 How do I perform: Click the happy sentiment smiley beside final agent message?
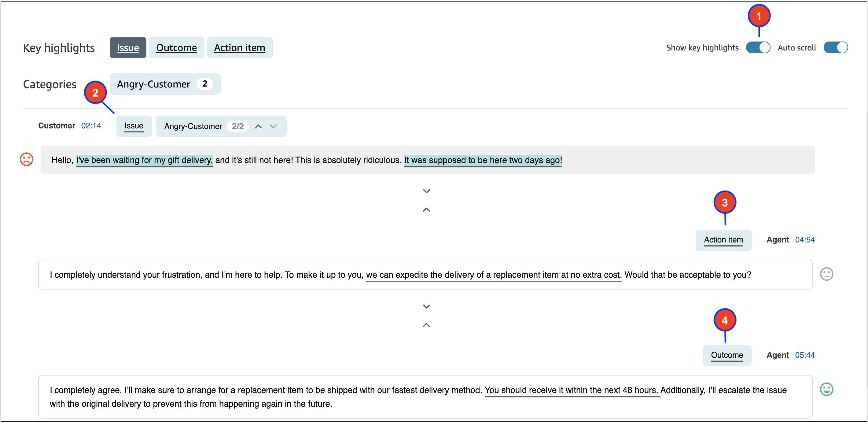pyautogui.click(x=827, y=389)
